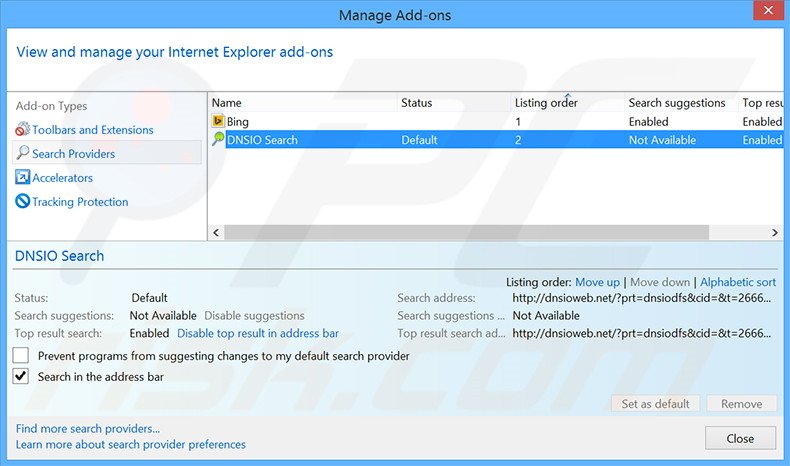Sort providers by Name column header
Viewport: 790px width, 466px height.
pos(227,103)
